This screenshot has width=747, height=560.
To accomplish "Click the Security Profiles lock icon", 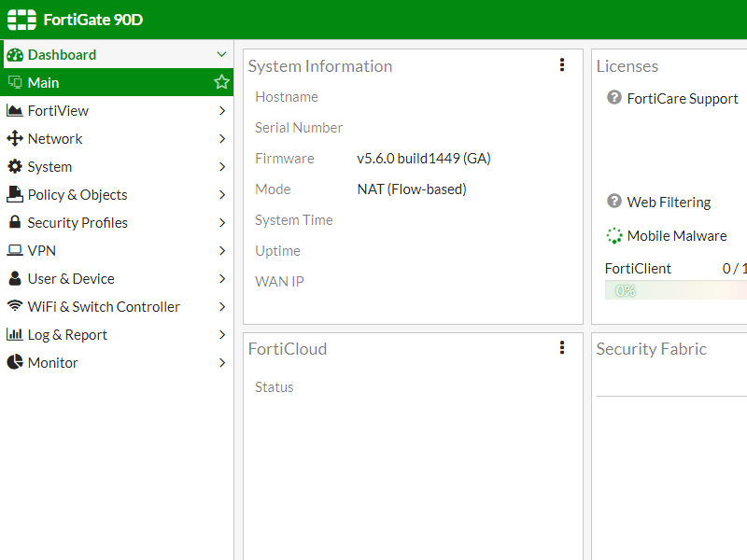I will click(15, 222).
